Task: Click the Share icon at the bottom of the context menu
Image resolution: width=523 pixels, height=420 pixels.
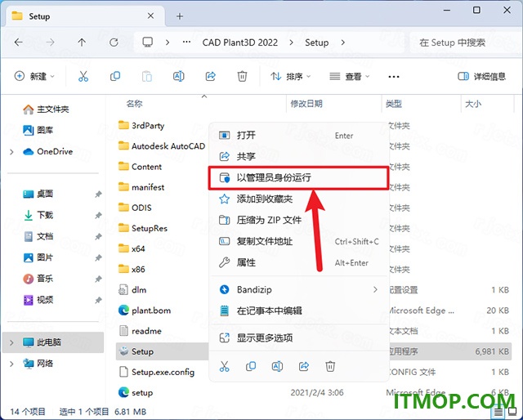Action: coord(304,366)
